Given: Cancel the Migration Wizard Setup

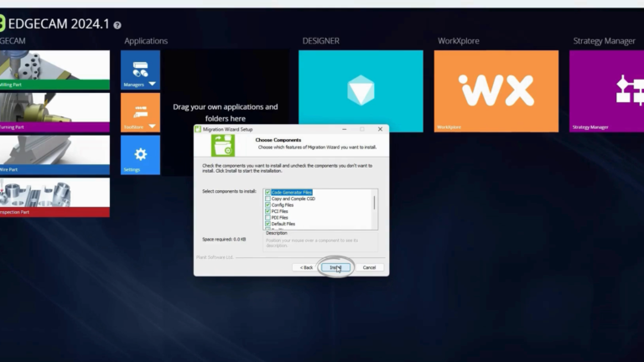Looking at the screenshot, I should [369, 267].
